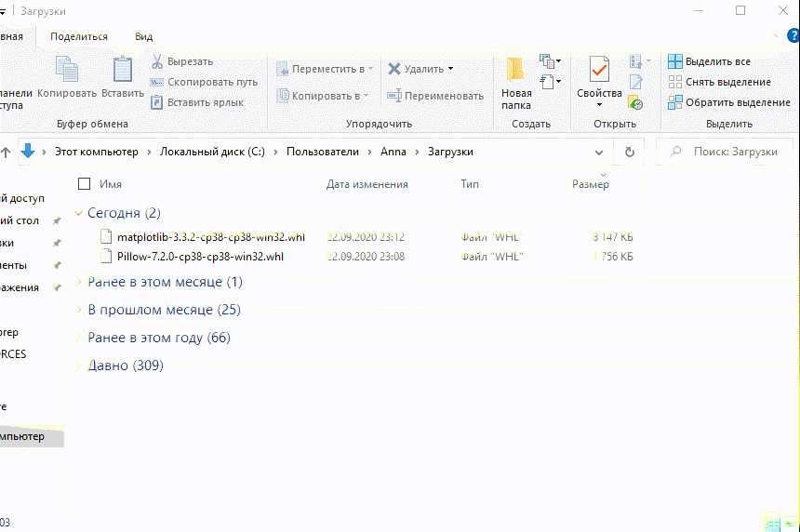Sort by Size (Размер) column
This screenshot has height=532, width=800.
tap(591, 185)
